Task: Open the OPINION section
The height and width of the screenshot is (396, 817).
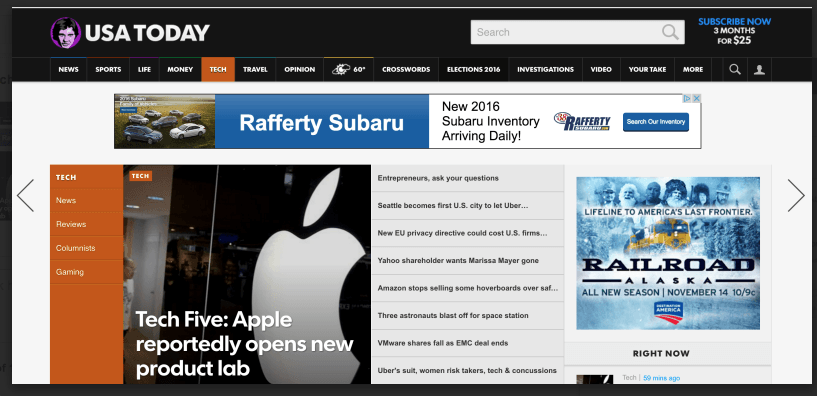Action: [x=300, y=69]
